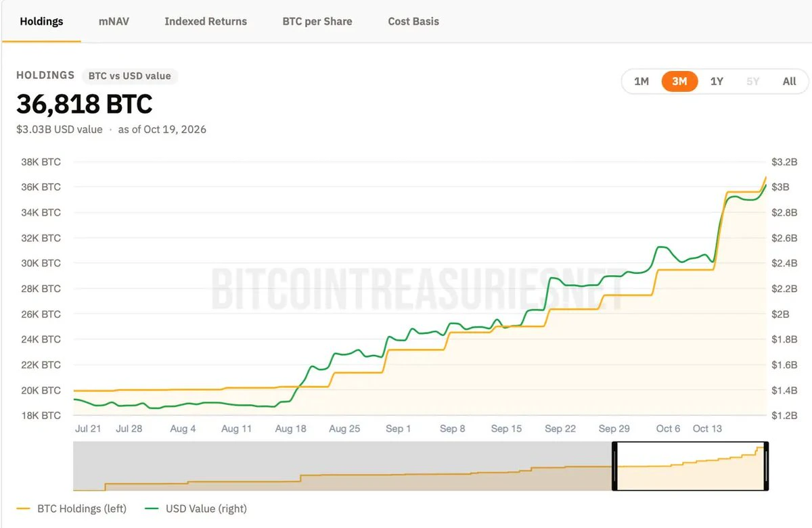Viewport: 812px width, 528px height.
Task: Click the right handle of range selector
Action: point(766,466)
